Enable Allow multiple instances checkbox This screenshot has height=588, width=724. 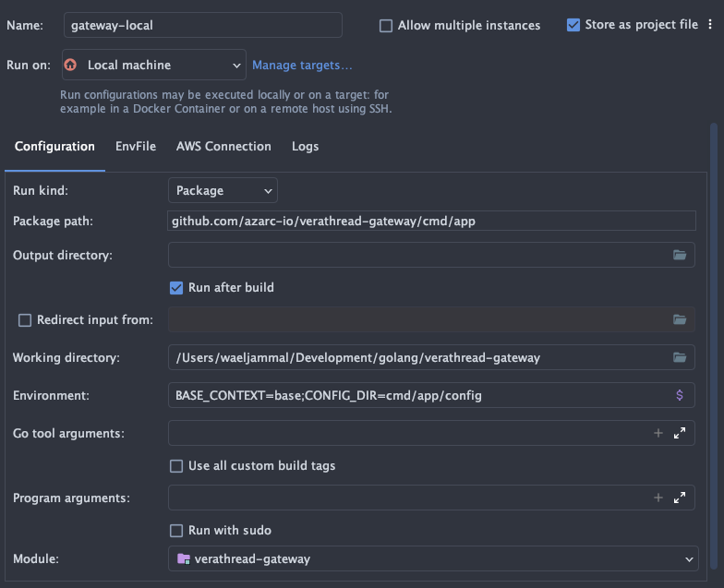point(386,26)
